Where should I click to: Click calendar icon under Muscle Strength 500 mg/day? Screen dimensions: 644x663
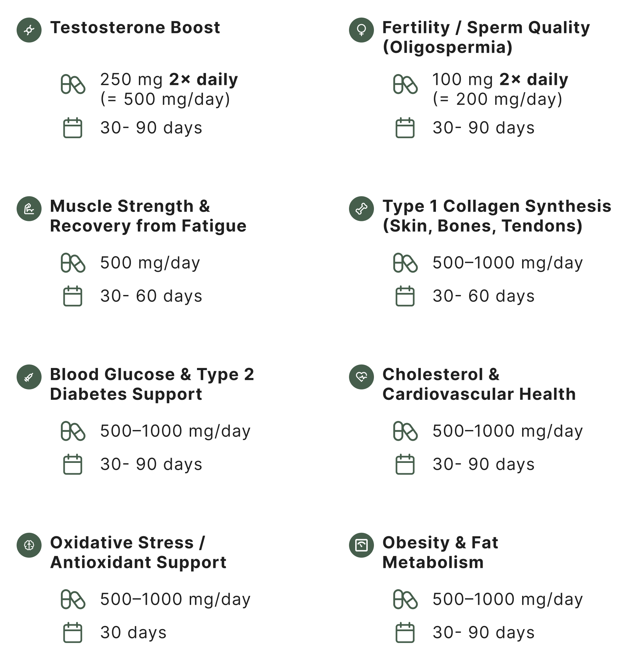[x=73, y=296]
